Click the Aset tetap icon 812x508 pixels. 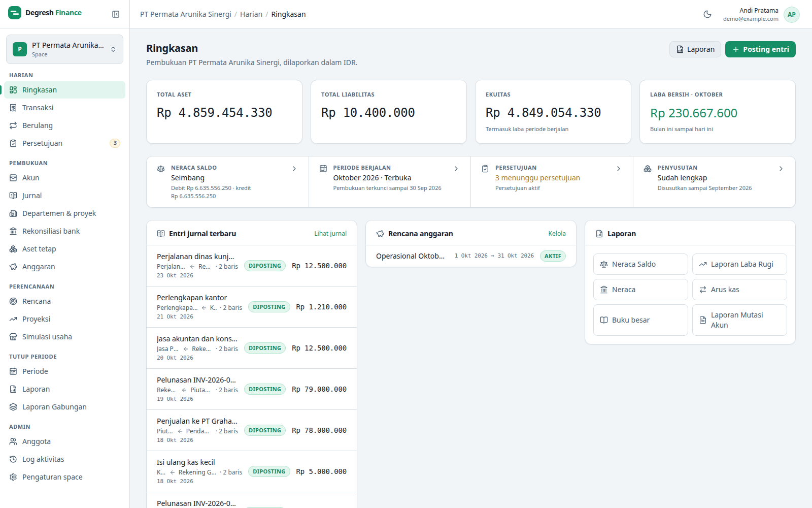[x=13, y=249]
